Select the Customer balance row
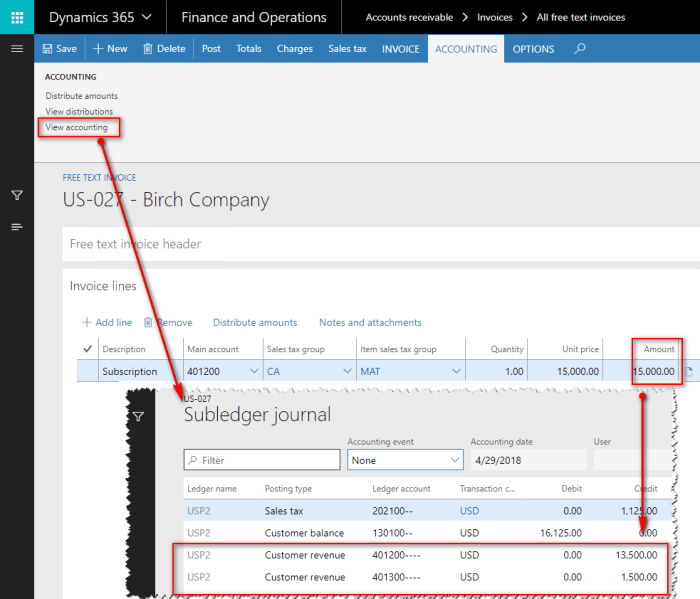The width and height of the screenshot is (700, 599). 427,533
